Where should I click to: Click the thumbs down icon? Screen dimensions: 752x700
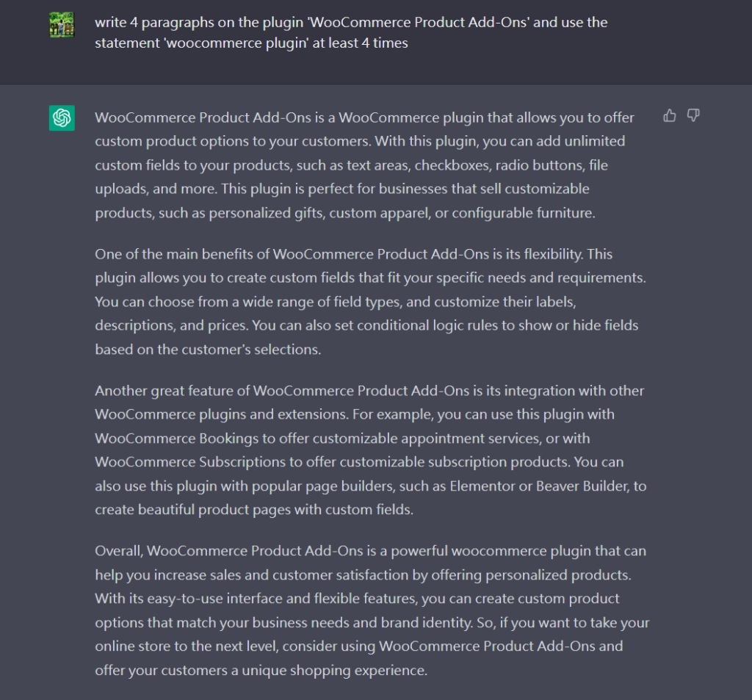pyautogui.click(x=693, y=115)
